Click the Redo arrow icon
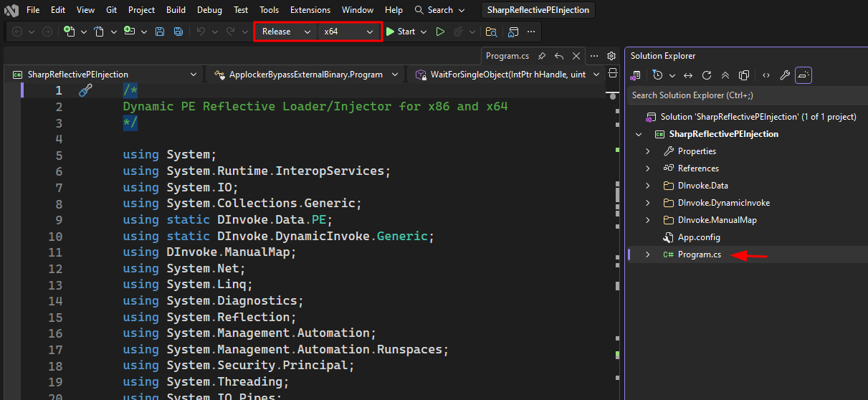868x400 pixels. pyautogui.click(x=231, y=32)
